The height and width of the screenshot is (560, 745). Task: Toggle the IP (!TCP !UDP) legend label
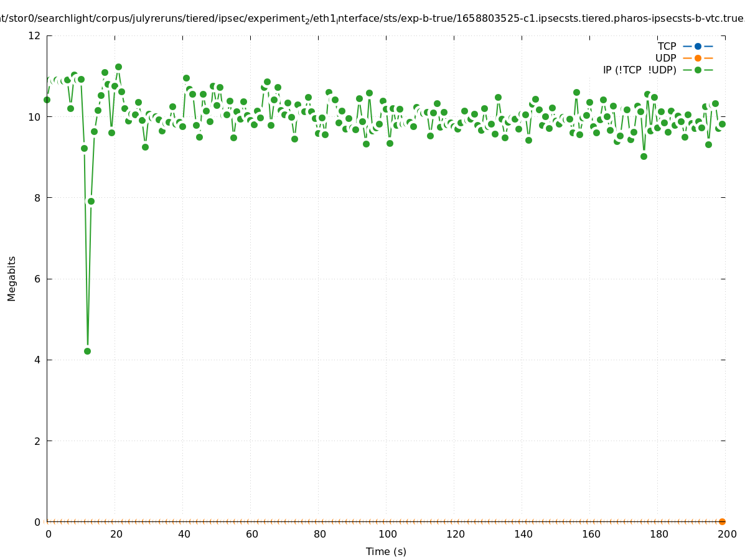(x=639, y=70)
